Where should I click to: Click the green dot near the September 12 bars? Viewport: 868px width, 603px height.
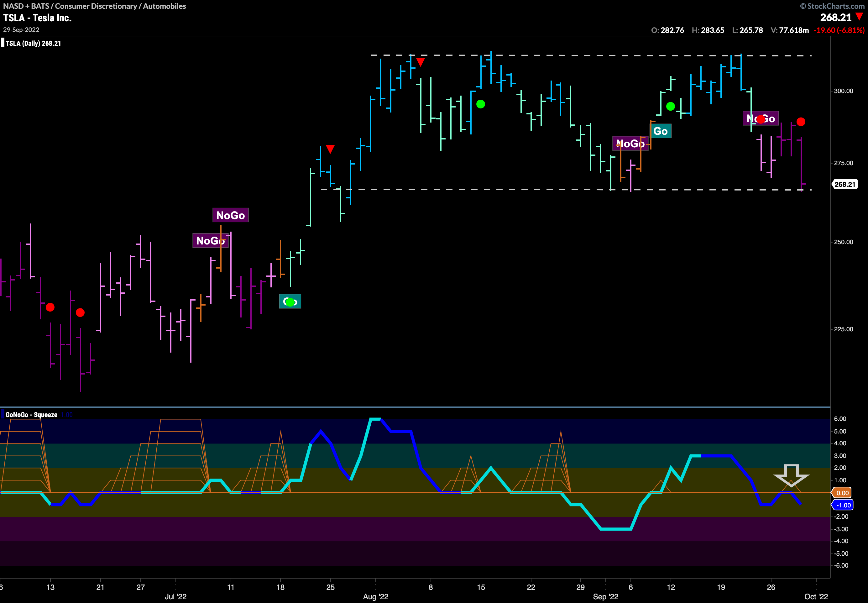coord(671,107)
